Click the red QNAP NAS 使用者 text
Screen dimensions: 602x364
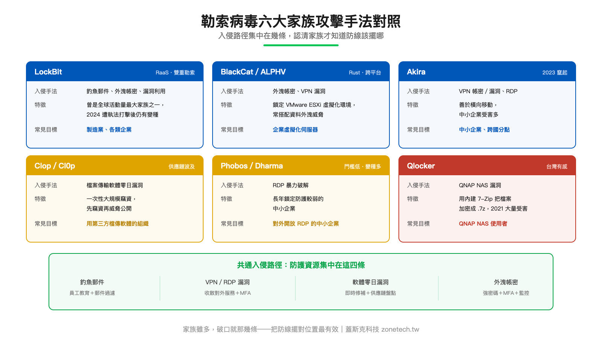(483, 224)
